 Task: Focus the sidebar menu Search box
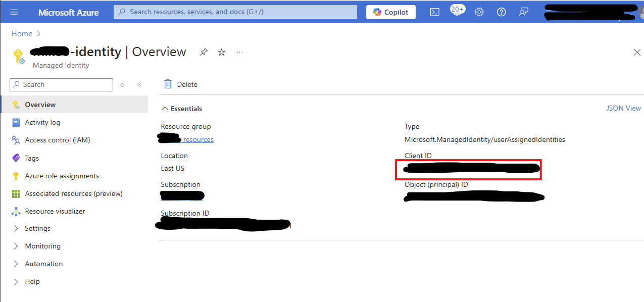tap(61, 85)
